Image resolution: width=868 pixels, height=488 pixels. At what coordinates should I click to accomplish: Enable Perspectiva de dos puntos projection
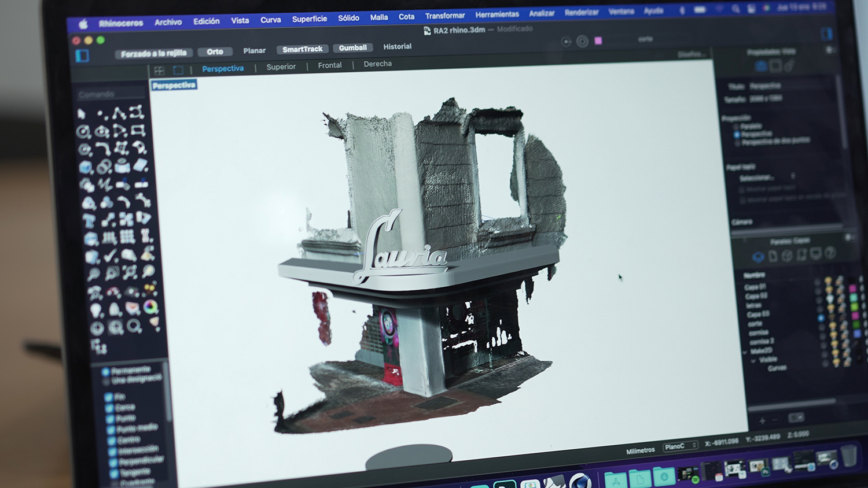click(x=737, y=142)
